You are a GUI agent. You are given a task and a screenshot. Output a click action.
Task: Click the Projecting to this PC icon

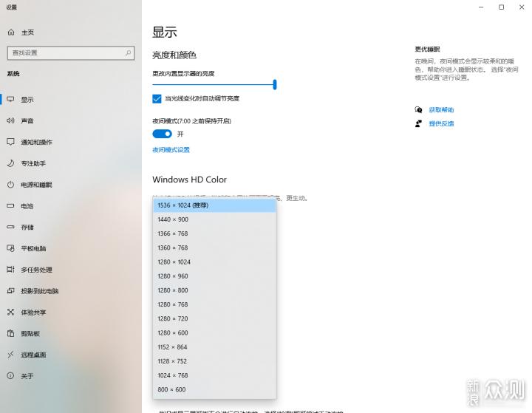point(11,291)
